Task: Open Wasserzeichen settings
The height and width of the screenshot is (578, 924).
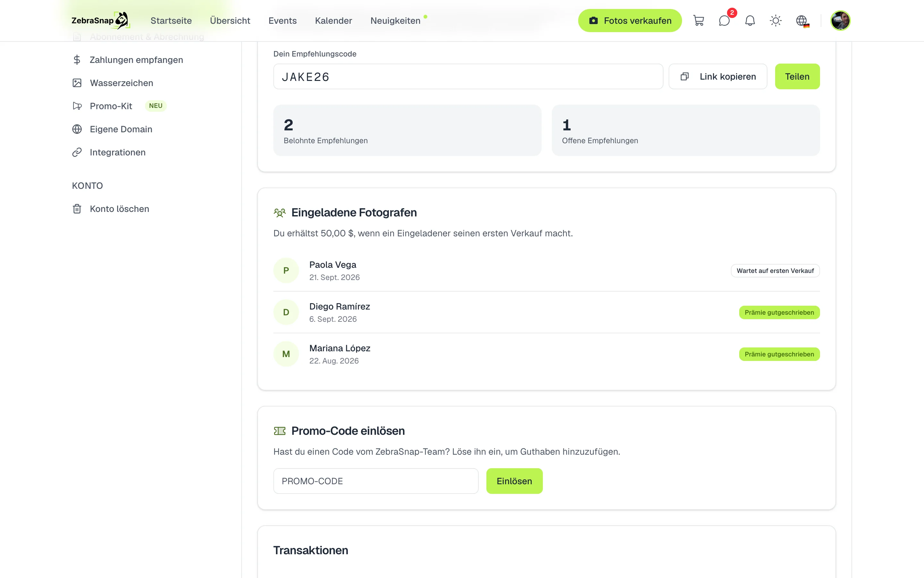Action: pos(121,83)
